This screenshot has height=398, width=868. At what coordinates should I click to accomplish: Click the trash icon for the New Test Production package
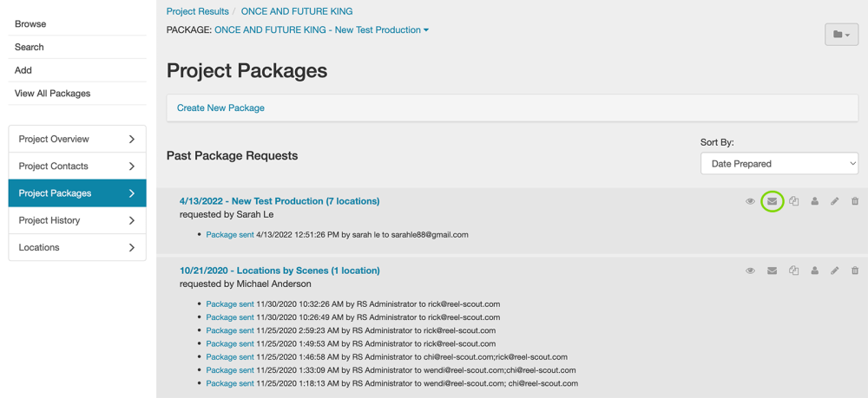click(x=855, y=201)
